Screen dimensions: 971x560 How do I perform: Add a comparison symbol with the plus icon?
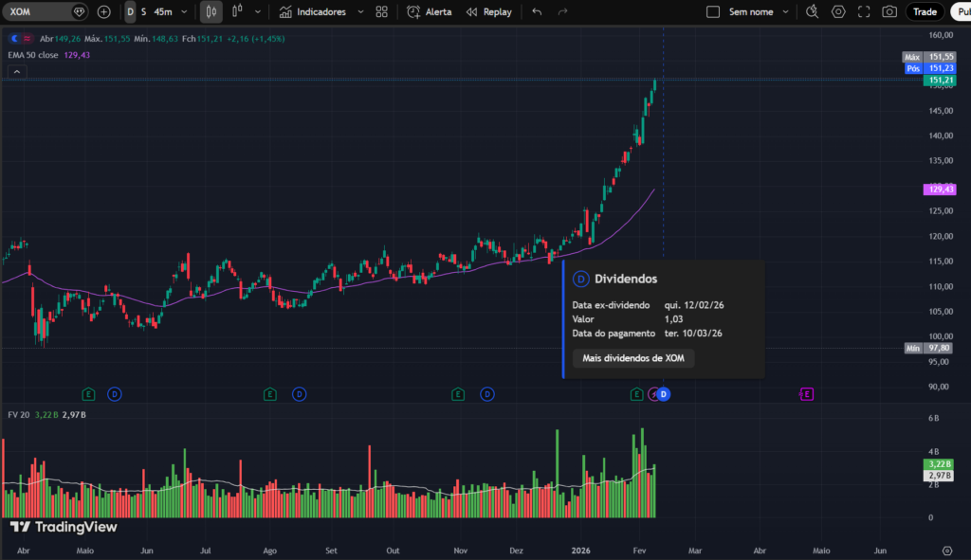pyautogui.click(x=103, y=11)
